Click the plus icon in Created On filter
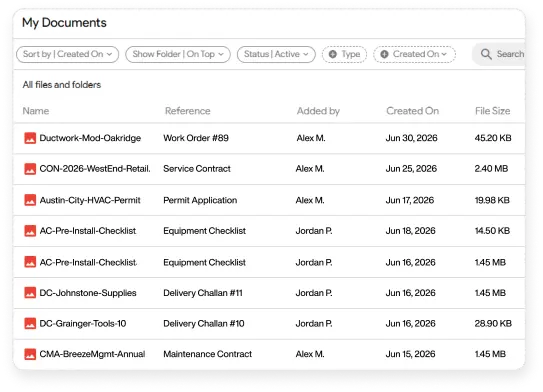The image size is (543, 392). tap(384, 54)
